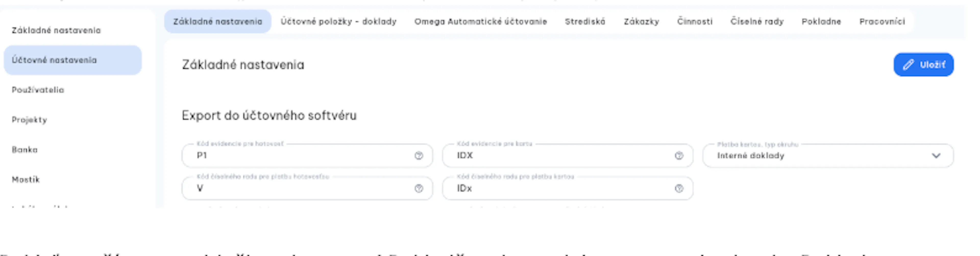Switch to Číselné rady tab
The image size is (980, 256).
[757, 21]
